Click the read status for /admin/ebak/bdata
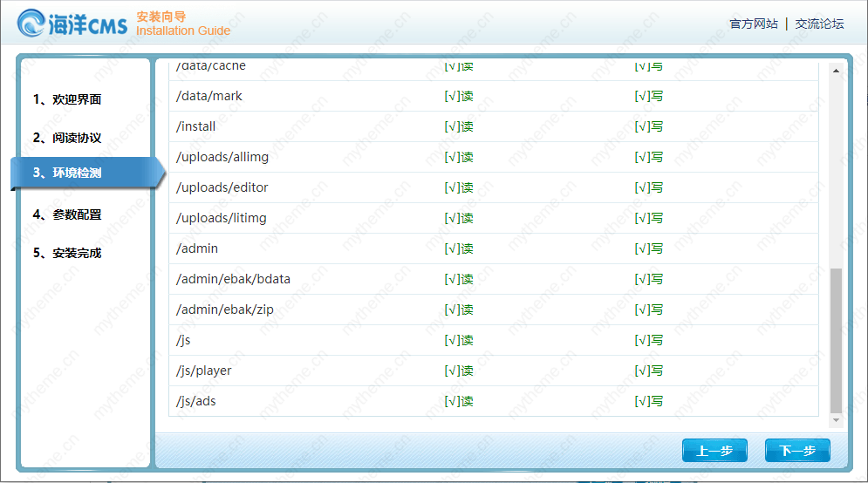This screenshot has width=868, height=483. click(459, 279)
